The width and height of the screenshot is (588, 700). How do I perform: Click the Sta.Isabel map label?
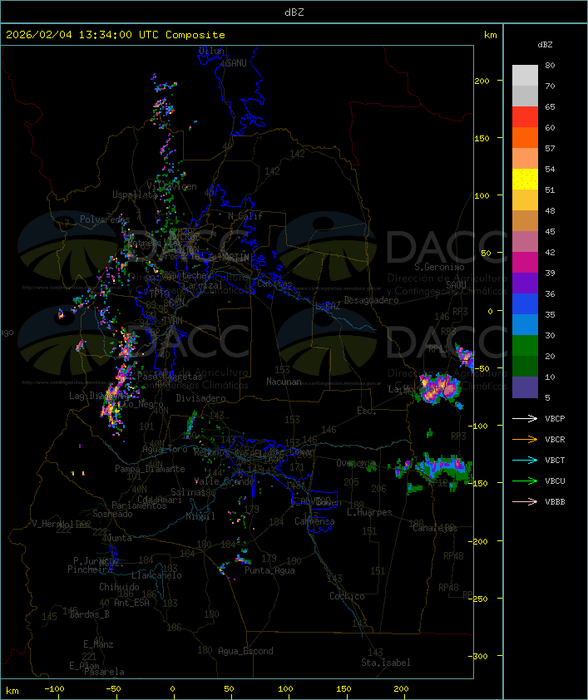coord(386,663)
